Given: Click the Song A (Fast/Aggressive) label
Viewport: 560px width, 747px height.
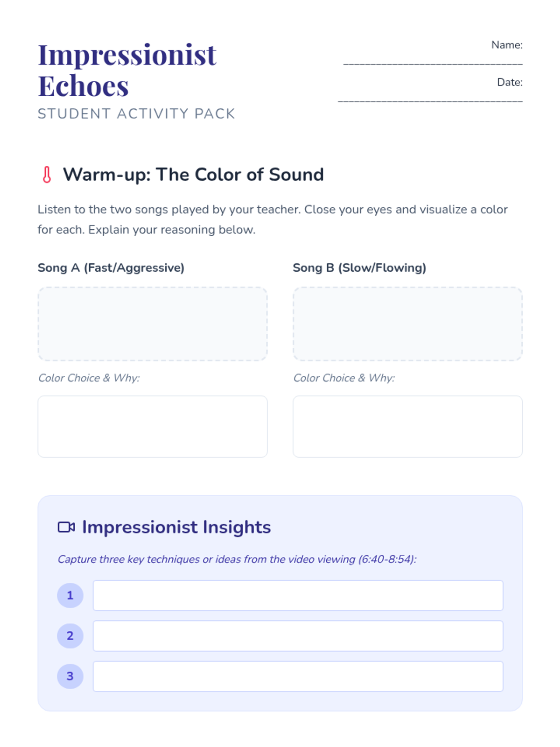Looking at the screenshot, I should [111, 268].
